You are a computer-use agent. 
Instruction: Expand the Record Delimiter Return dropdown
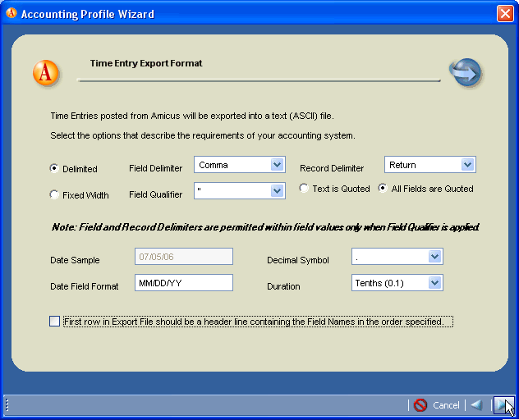pyautogui.click(x=467, y=165)
